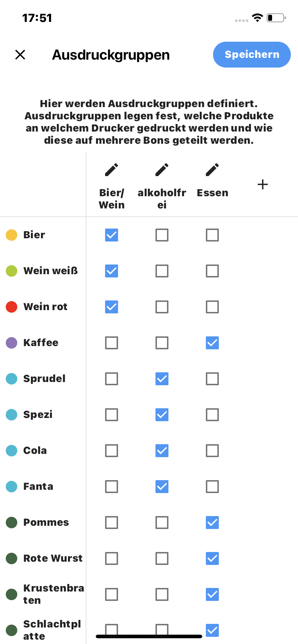Uncheck Fanta in the alkoholfrei column
The image size is (298, 644).
tap(162, 487)
